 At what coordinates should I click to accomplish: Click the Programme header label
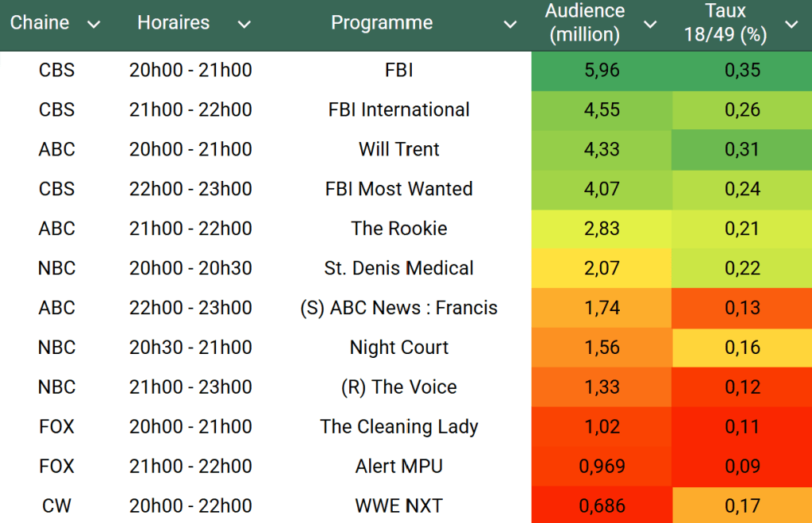pyautogui.click(x=382, y=23)
